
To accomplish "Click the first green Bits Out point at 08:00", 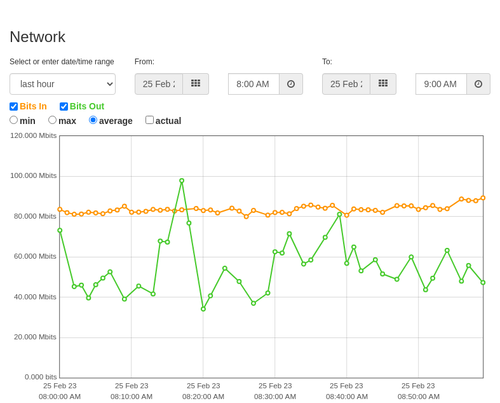I will 60,230.
